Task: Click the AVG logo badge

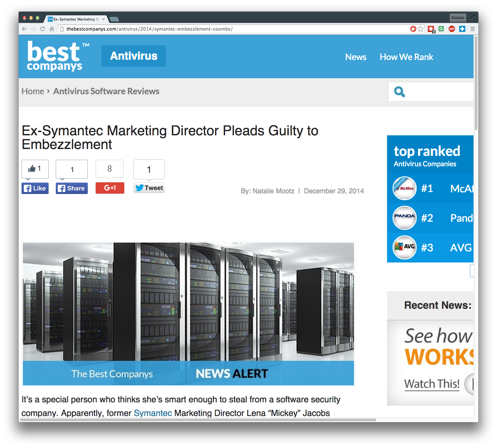Action: pyautogui.click(x=405, y=247)
